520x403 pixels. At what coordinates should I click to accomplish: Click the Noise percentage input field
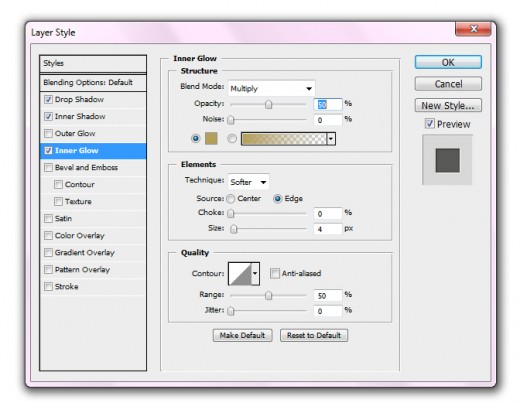[328, 120]
